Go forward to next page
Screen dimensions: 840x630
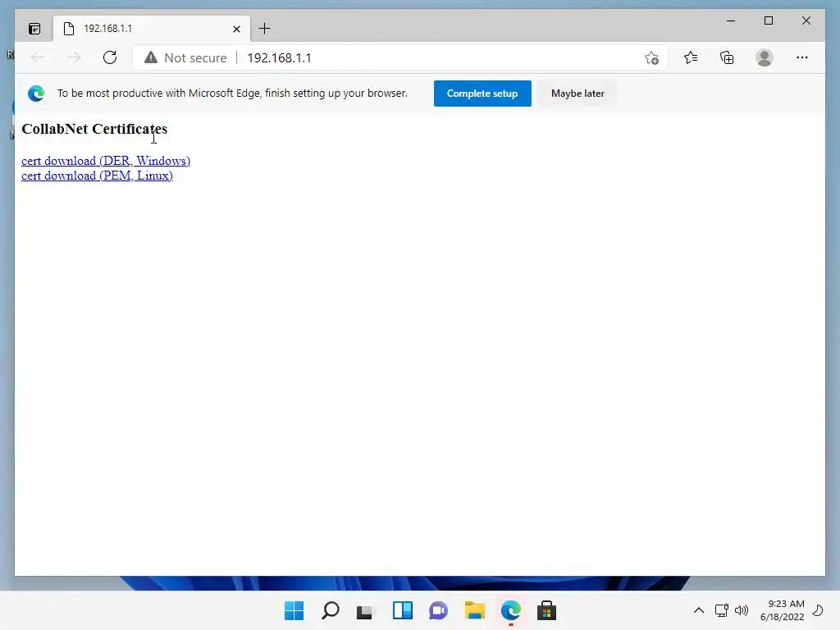click(x=73, y=57)
